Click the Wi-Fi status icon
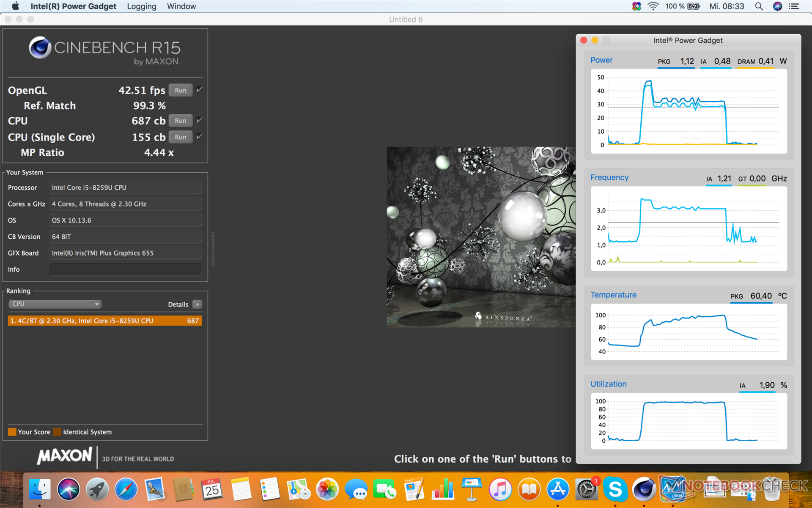The height and width of the screenshot is (508, 812). tap(653, 6)
